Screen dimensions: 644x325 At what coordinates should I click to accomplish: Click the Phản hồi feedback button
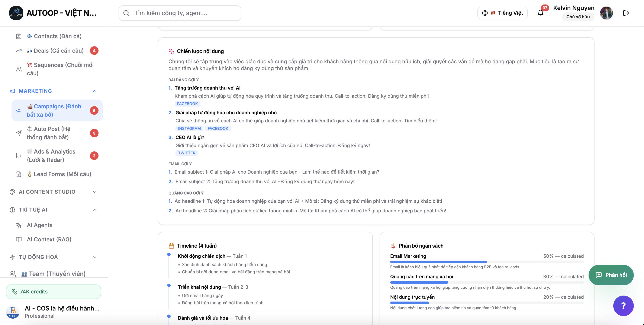coord(611,275)
